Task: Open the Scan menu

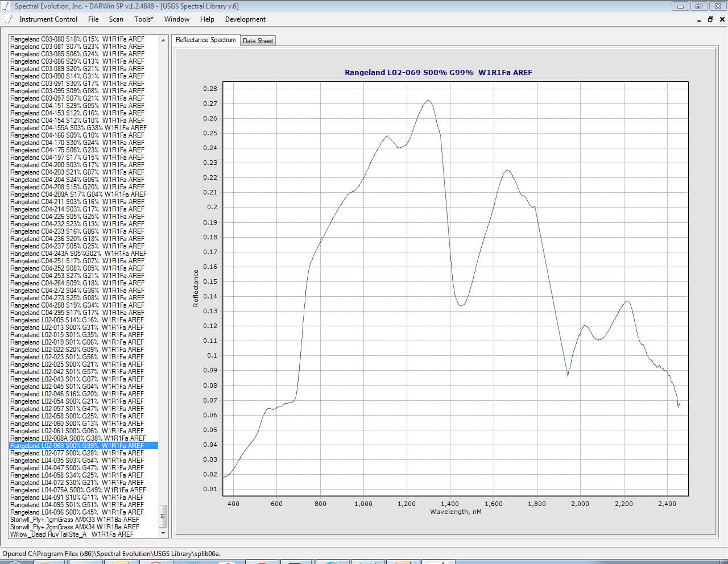Action: click(x=116, y=19)
